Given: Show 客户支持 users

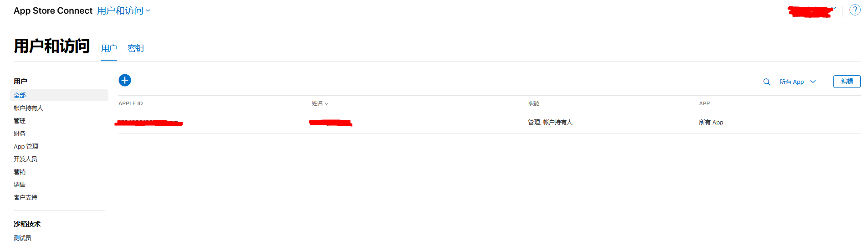Looking at the screenshot, I should 26,197.
